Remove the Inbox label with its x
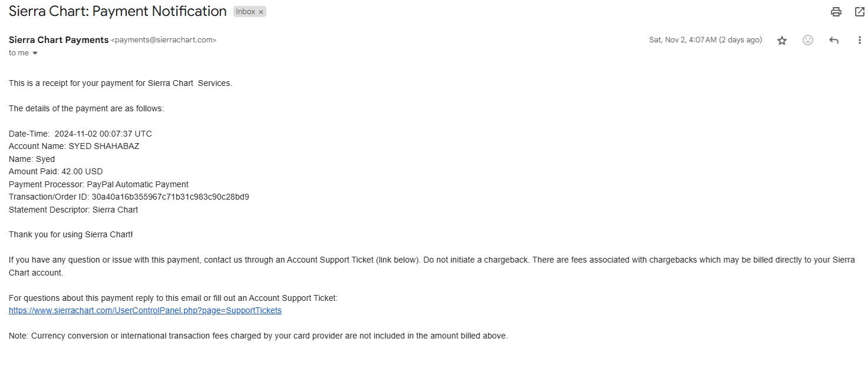The image size is (868, 378). point(261,12)
